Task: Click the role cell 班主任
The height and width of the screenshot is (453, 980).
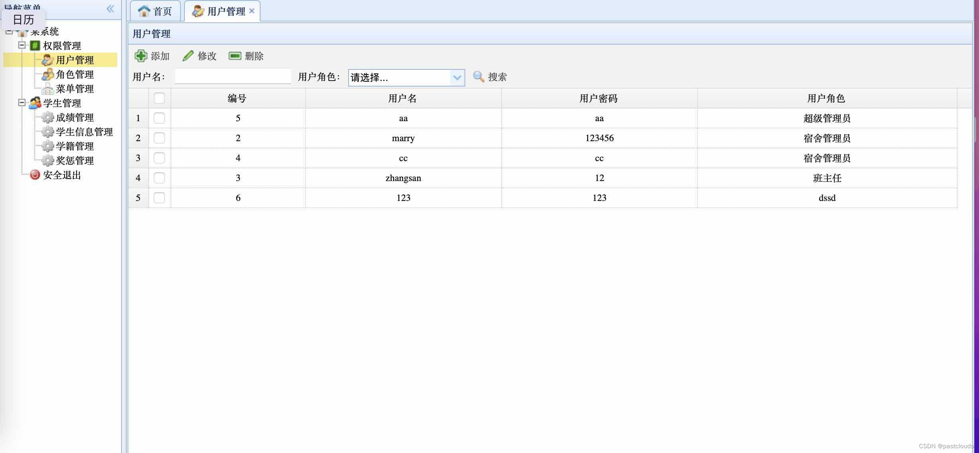Action: [x=827, y=178]
